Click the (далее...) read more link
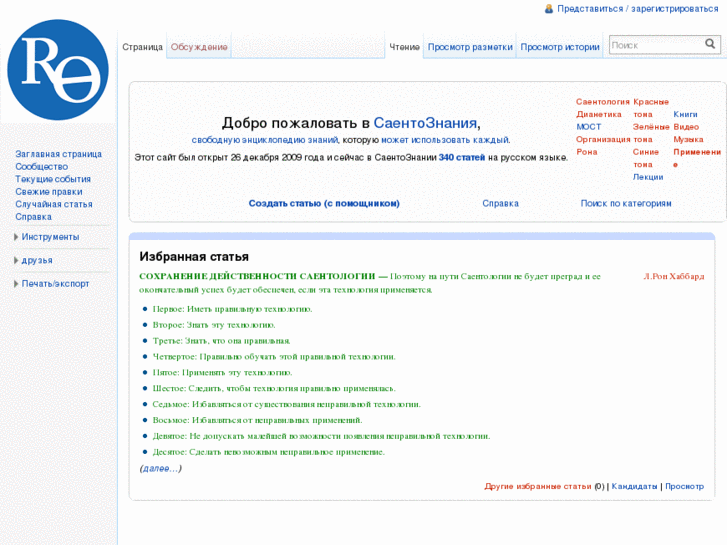Screen dimensions: 727x545 [160, 468]
